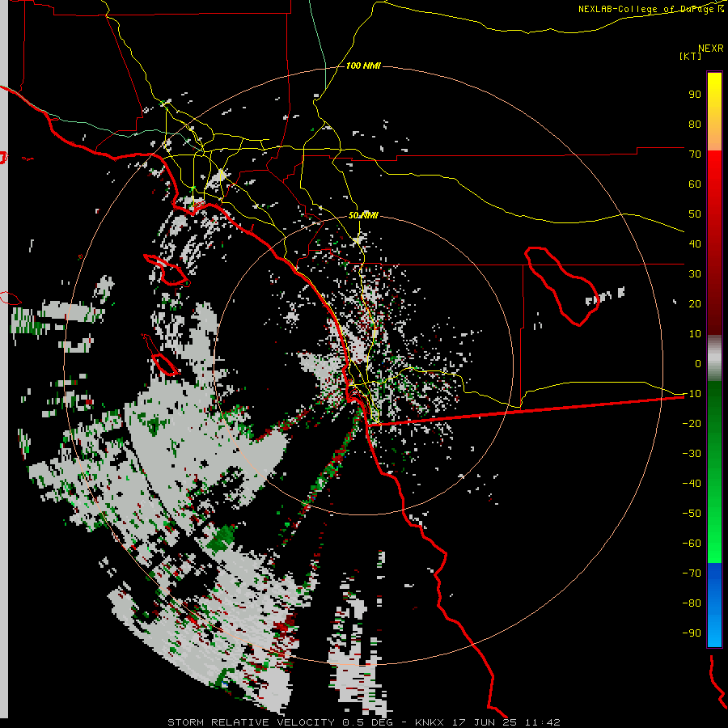Select the -60 value on velocity scale
Screen dimensions: 728x728
coord(692,544)
